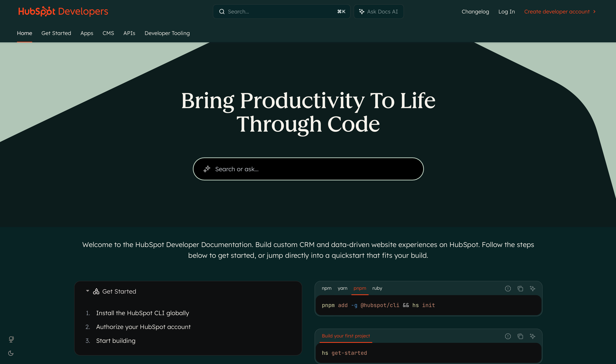Click Authorize your HubSpot account step

tap(143, 327)
